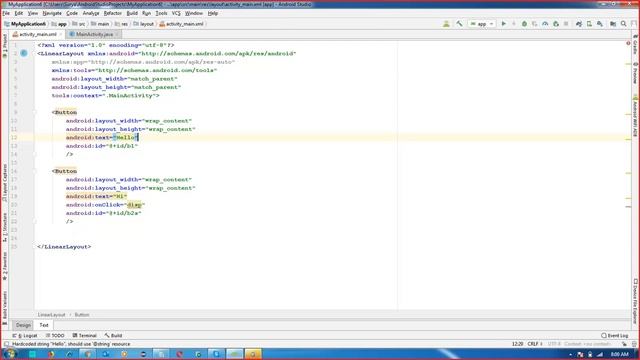Open the Event Log
Viewport: 640px width, 360px height.
615,336
